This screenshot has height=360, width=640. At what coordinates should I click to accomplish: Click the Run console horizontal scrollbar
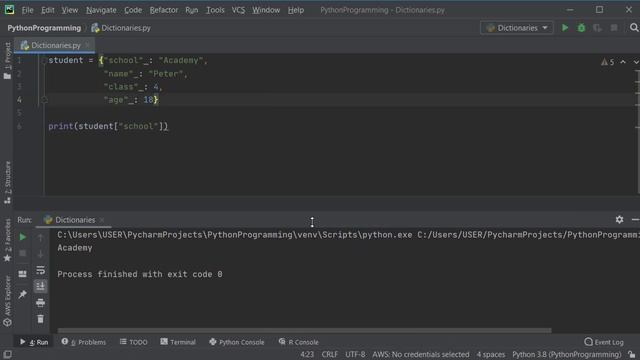304,330
